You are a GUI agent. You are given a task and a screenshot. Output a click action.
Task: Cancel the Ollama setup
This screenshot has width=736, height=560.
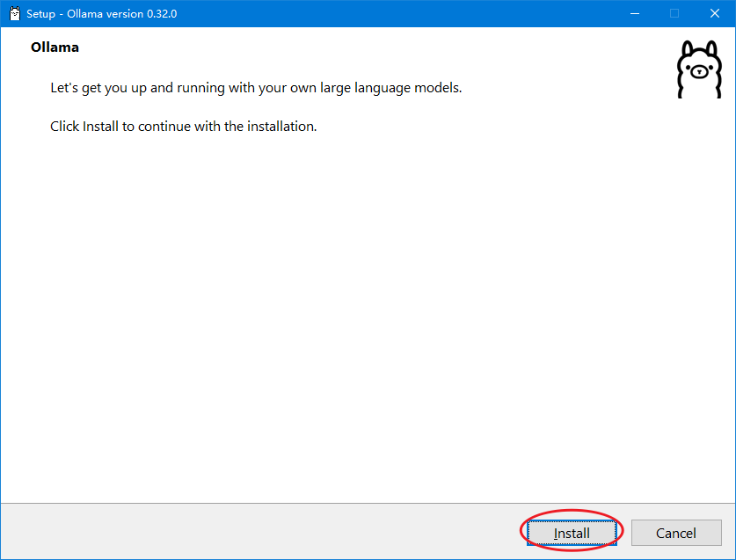[676, 533]
